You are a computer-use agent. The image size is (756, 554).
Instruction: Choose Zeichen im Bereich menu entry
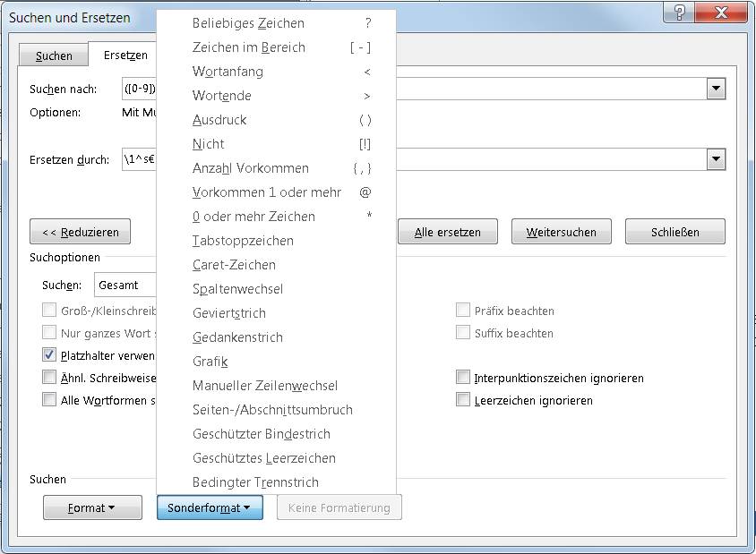(248, 47)
